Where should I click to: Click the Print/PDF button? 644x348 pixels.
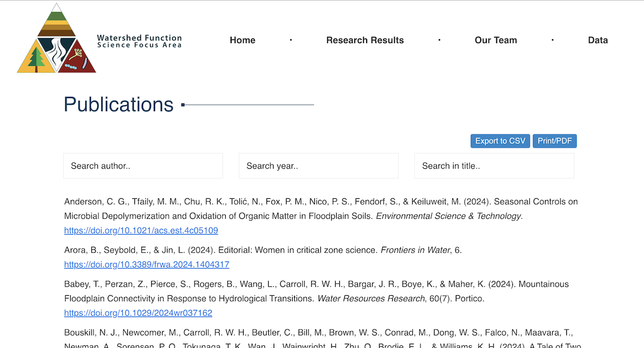[554, 141]
